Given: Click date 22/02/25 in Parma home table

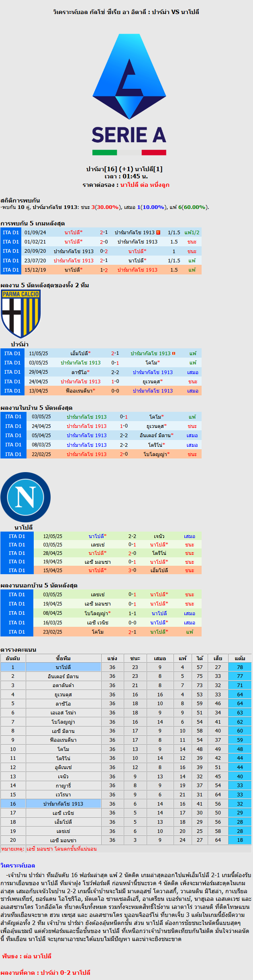Looking at the screenshot, I should (x=41, y=454).
